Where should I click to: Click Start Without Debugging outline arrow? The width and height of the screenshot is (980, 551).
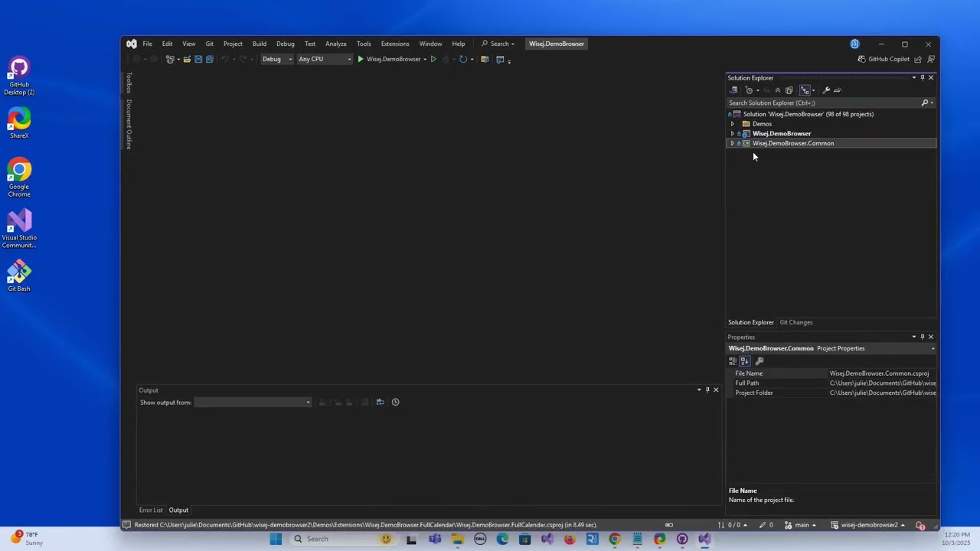click(433, 59)
